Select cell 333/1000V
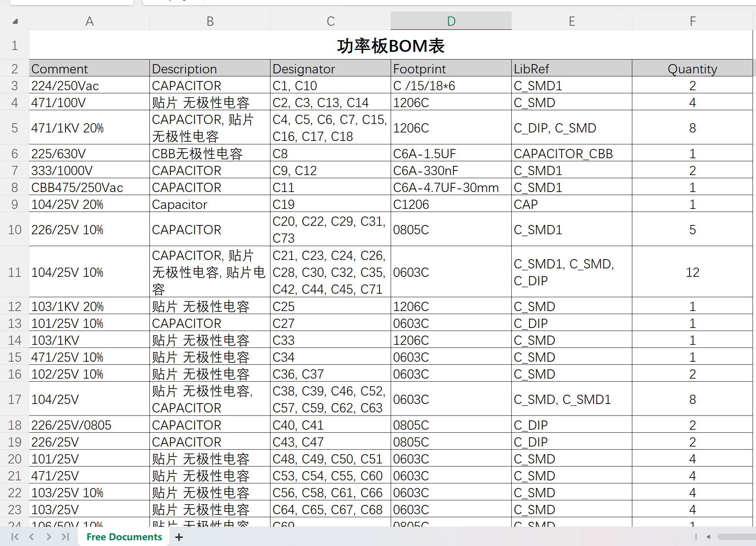The height and width of the screenshot is (546, 756). [89, 170]
